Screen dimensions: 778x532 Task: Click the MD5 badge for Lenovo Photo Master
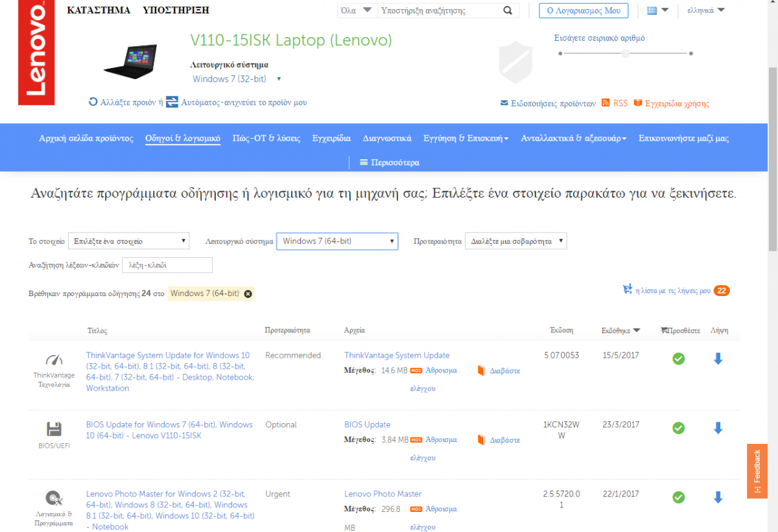(x=416, y=509)
